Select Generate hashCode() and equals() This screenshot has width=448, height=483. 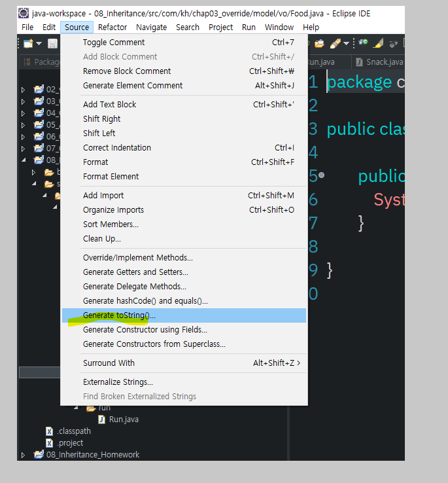tap(184, 301)
